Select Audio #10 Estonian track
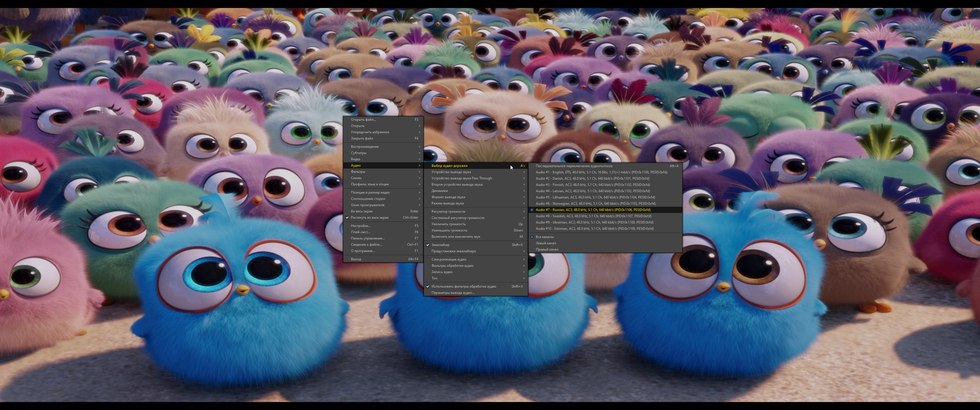The height and width of the screenshot is (410, 980). tap(605, 229)
